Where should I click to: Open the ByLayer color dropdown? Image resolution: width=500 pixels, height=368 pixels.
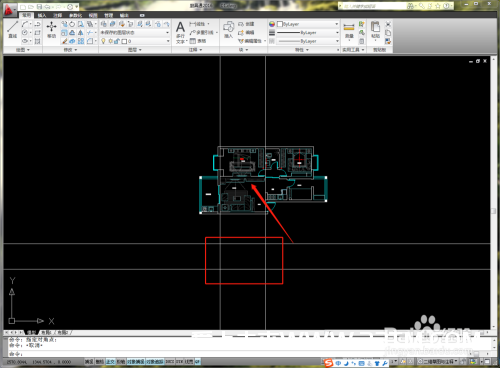point(308,24)
